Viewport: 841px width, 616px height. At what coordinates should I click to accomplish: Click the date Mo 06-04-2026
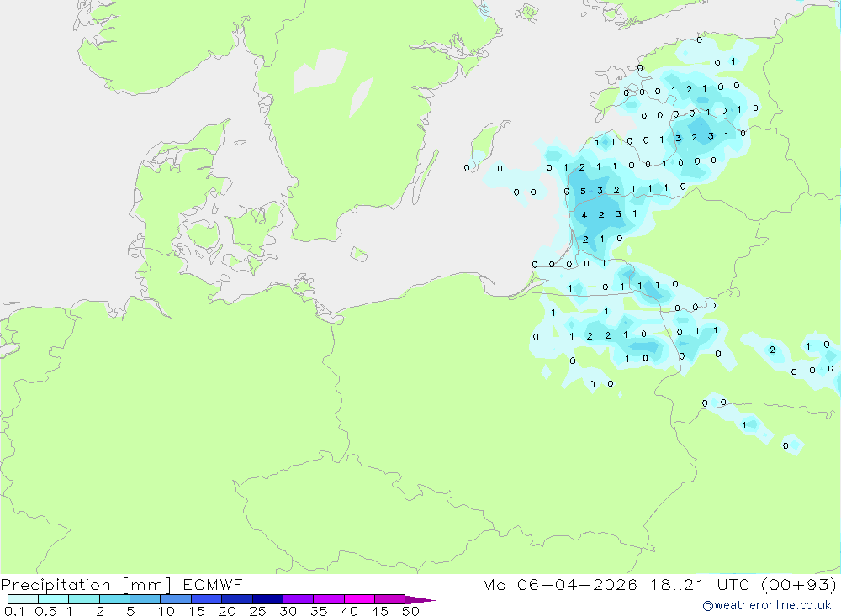click(x=560, y=584)
